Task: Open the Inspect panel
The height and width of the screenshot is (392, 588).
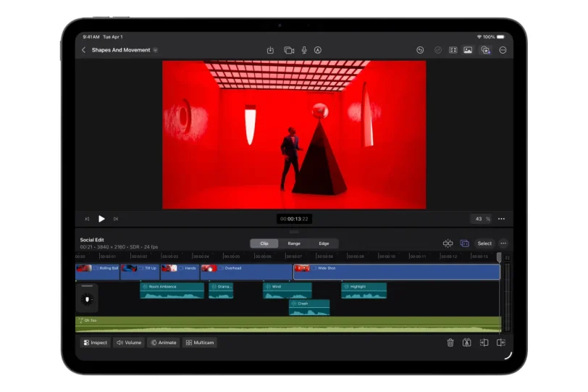Action: 96,343
